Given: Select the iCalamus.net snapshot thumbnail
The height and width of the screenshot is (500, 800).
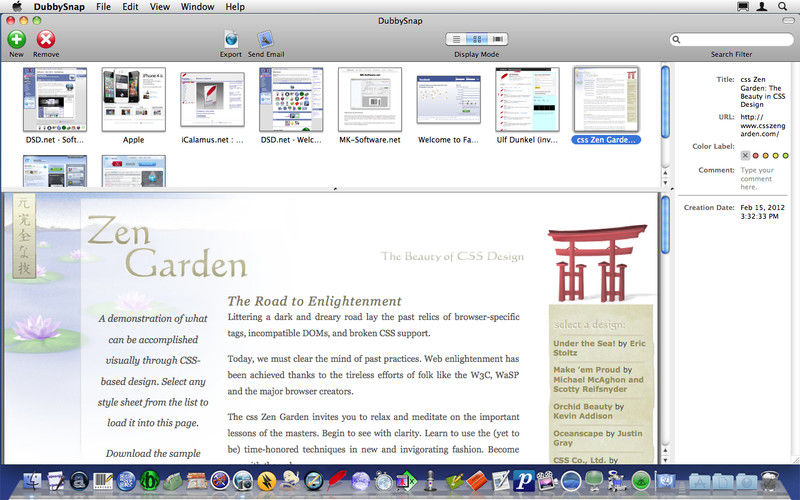Looking at the screenshot, I should click(x=212, y=99).
